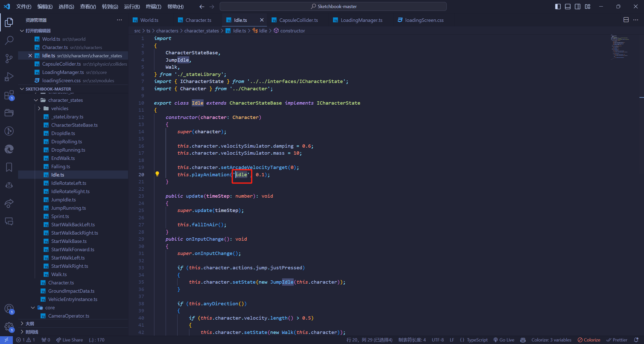Customize layout icon in title bar
The height and width of the screenshot is (344, 644).
pos(588,7)
